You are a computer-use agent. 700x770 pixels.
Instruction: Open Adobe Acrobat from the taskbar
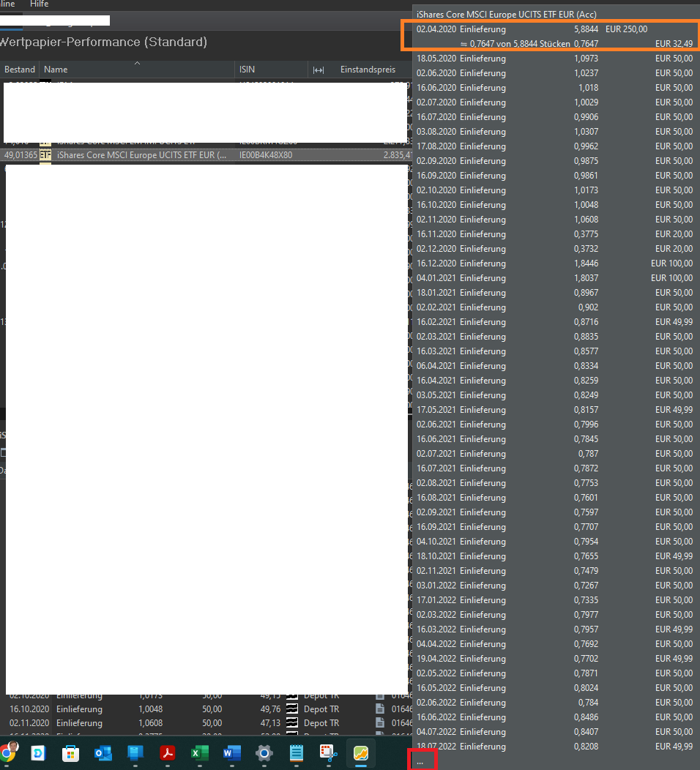(x=168, y=753)
